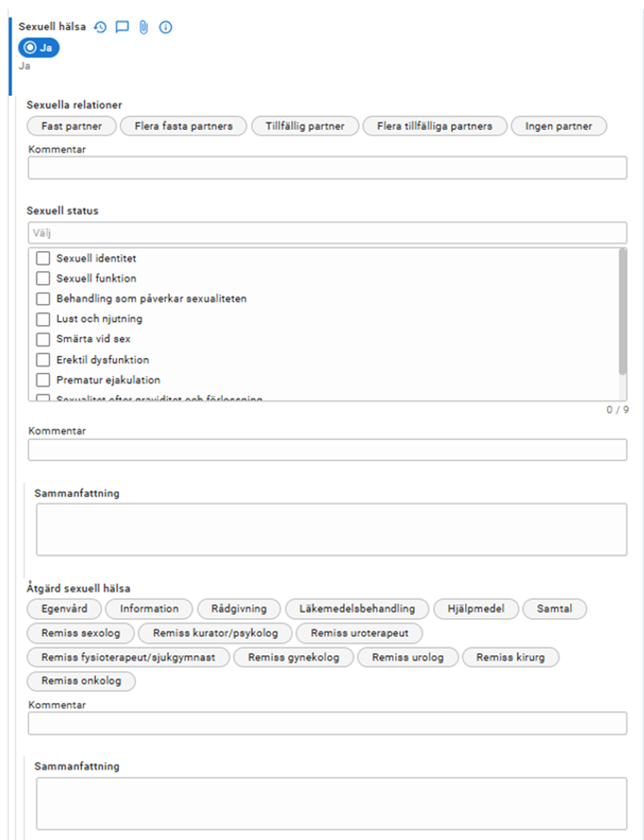Click the comment bubble icon next to Sexuell hälsa
This screenshot has height=840, width=644.
122,27
